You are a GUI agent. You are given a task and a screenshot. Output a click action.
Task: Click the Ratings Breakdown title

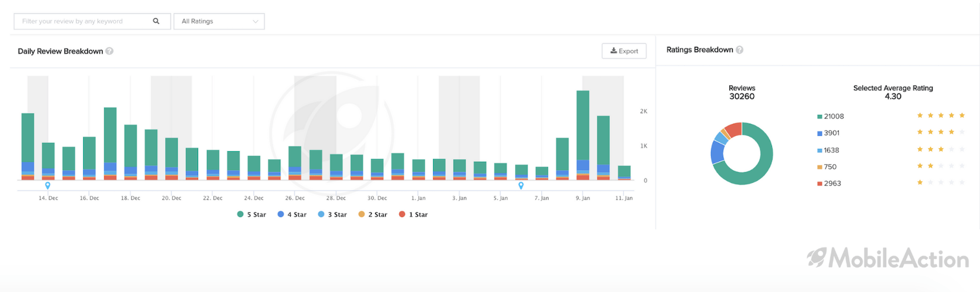coord(700,50)
